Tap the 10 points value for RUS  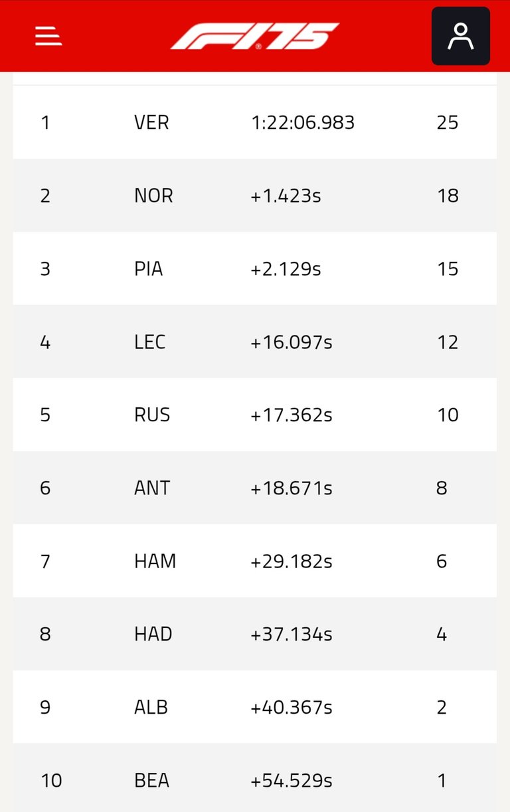(448, 415)
